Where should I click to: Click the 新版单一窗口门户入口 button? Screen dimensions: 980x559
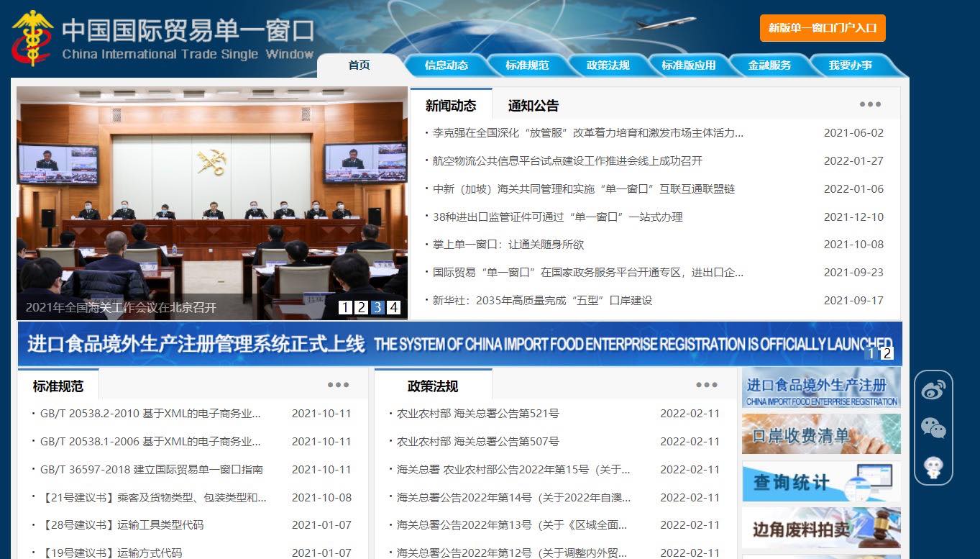[x=822, y=29]
